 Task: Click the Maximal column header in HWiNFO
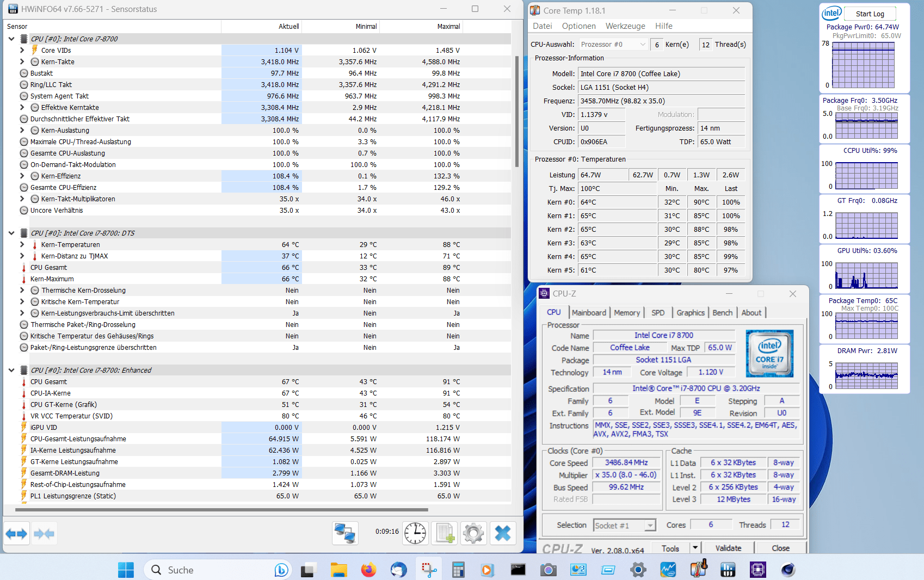422,26
